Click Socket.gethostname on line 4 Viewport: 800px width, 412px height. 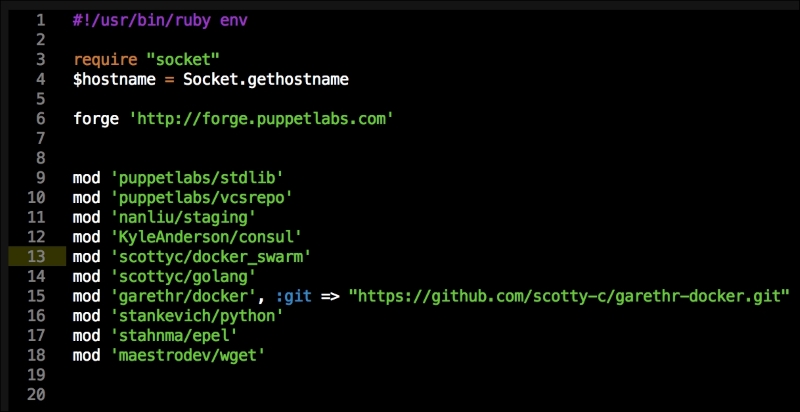tap(265, 79)
